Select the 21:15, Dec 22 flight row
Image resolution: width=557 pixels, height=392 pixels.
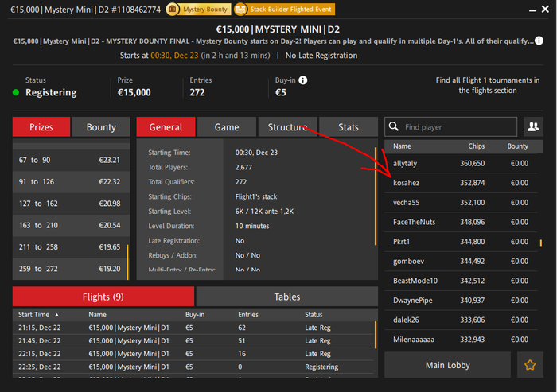193,328
